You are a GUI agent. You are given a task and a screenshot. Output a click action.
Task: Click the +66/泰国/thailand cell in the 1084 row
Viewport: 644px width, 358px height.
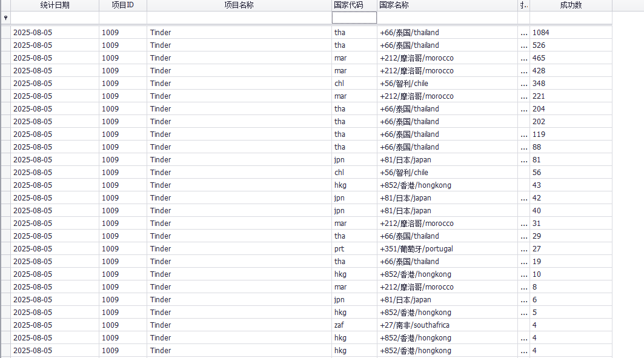pos(447,33)
